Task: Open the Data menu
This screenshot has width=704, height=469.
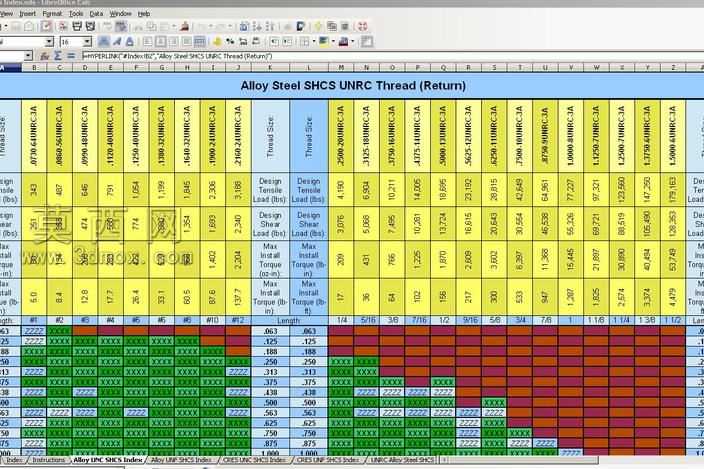Action: (x=96, y=13)
